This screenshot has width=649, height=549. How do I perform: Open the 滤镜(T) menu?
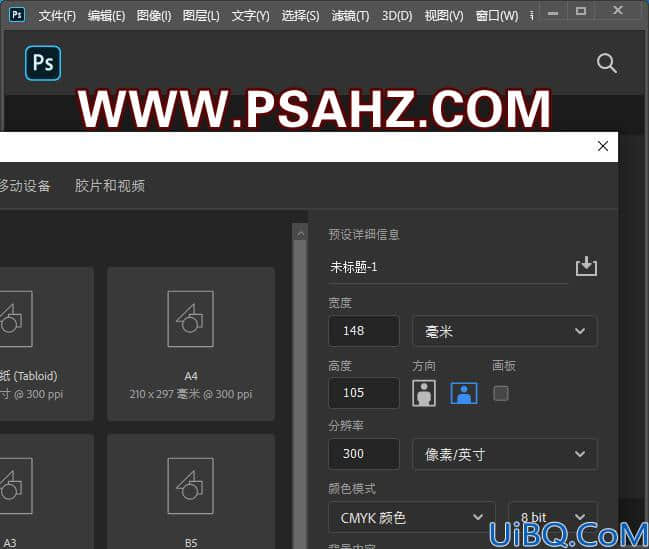click(350, 16)
